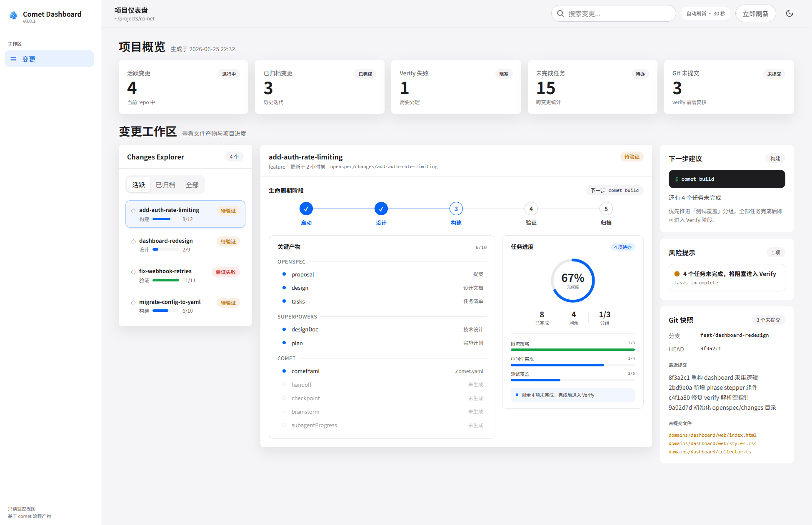Viewport: 812px width, 525px height.
Task: Click the ungenerated checkpoint artifact
Action: [x=382, y=398]
